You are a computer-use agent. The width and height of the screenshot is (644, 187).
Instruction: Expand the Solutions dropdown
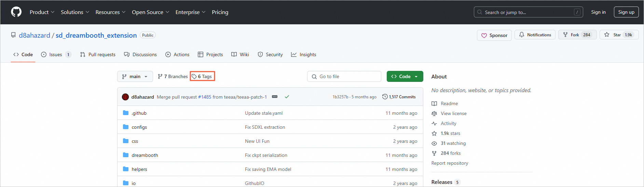tap(75, 12)
